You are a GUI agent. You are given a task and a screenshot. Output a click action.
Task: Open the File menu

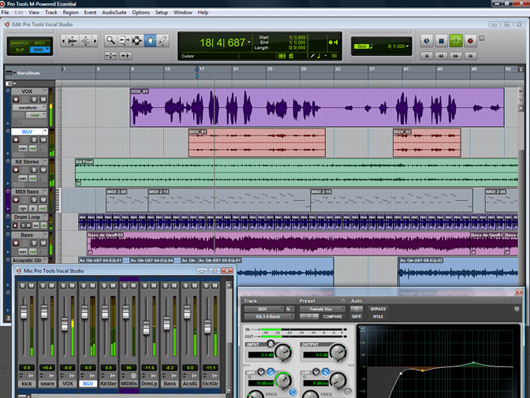pyautogui.click(x=5, y=13)
